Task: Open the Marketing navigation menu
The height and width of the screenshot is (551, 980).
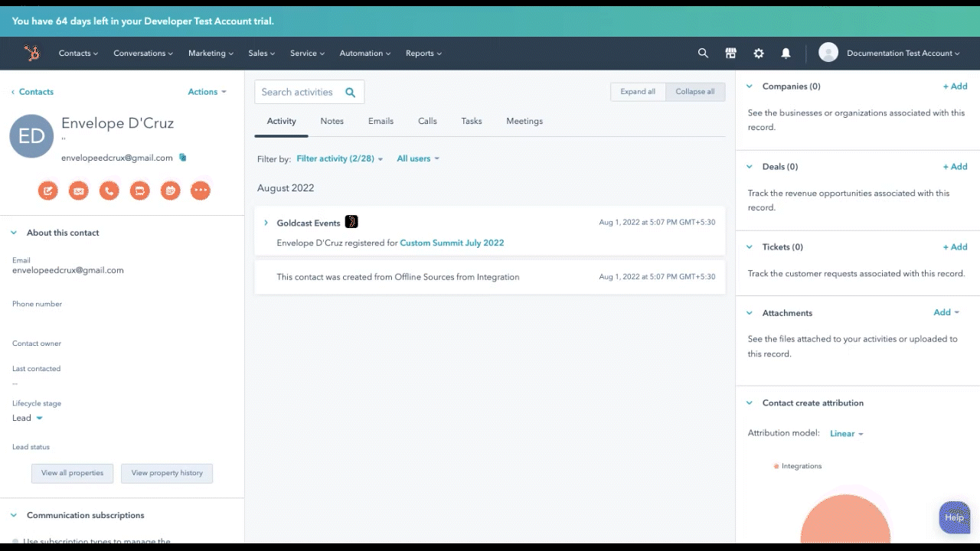Action: click(x=211, y=53)
